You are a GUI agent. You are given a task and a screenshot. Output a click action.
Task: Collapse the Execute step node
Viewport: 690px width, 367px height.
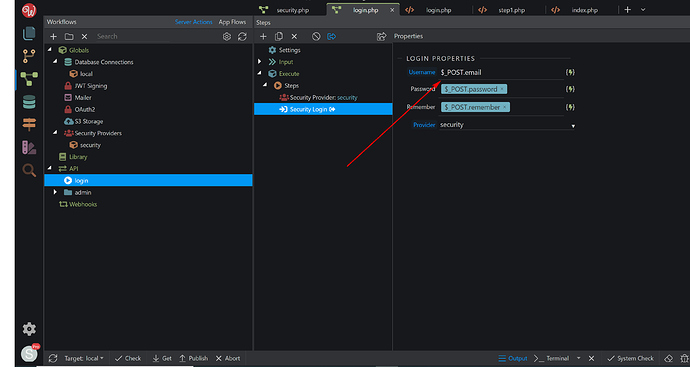(x=260, y=73)
